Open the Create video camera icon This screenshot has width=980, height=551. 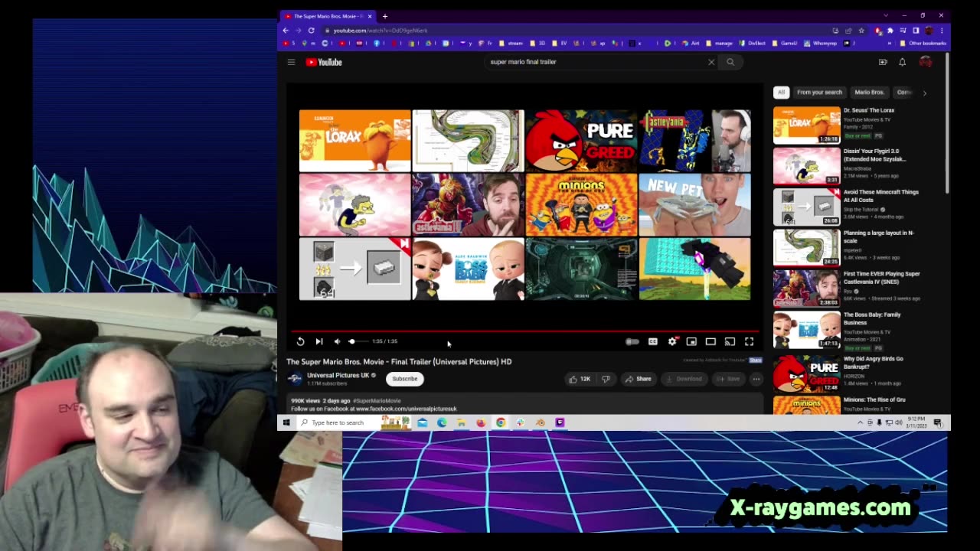point(883,62)
